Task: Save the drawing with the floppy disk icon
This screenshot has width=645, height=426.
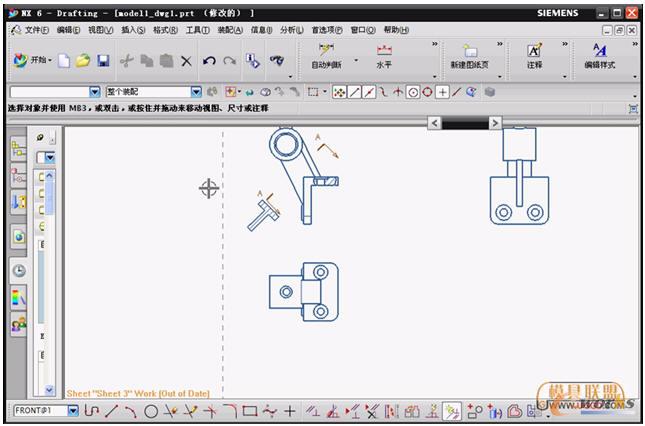Action: 102,61
